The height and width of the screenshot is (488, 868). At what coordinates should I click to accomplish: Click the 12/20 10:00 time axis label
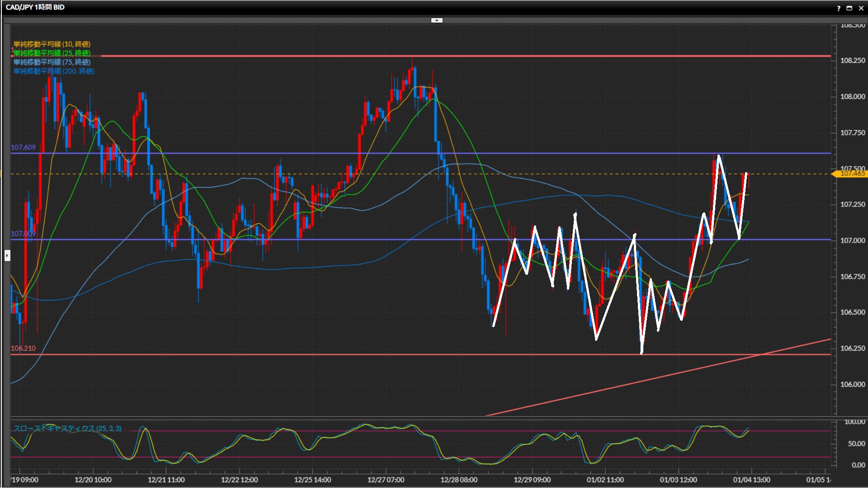(93, 480)
